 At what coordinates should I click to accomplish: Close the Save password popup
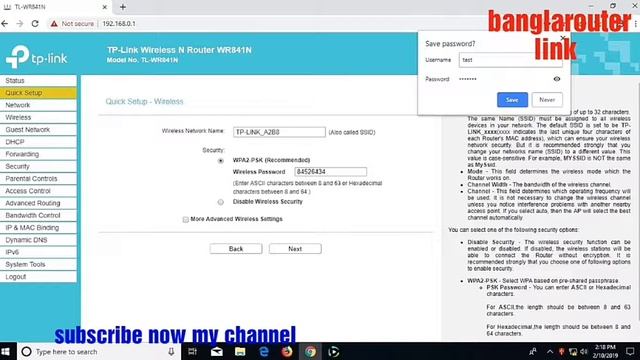[563, 38]
